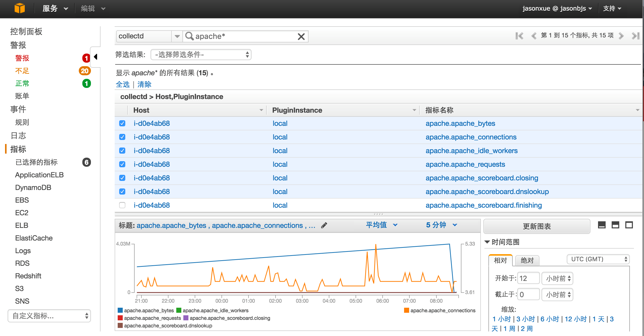Uncheck the apache.apache_requests row checkbox

(x=122, y=164)
